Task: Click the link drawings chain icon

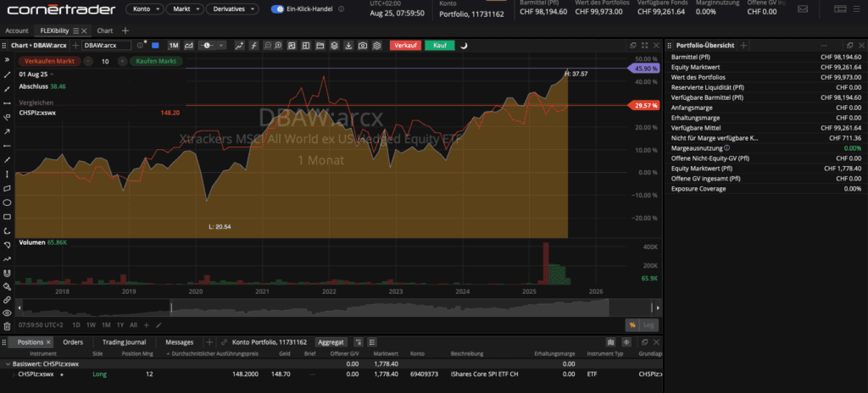Action: click(7, 300)
